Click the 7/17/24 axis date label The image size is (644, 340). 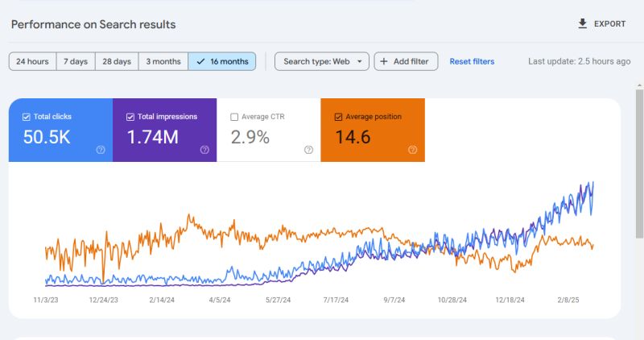(x=336, y=300)
